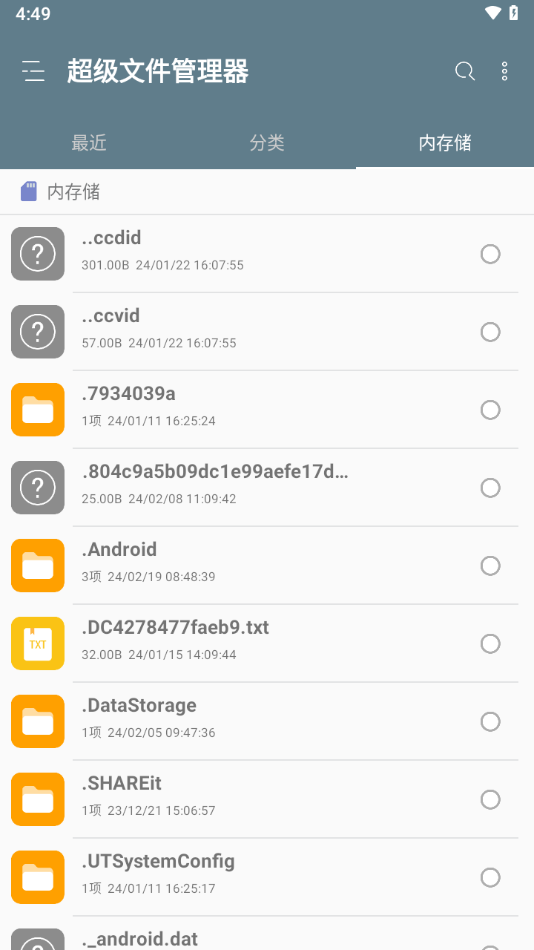534x950 pixels.
Task: Switch to the 最近 tab
Action: pos(89,143)
